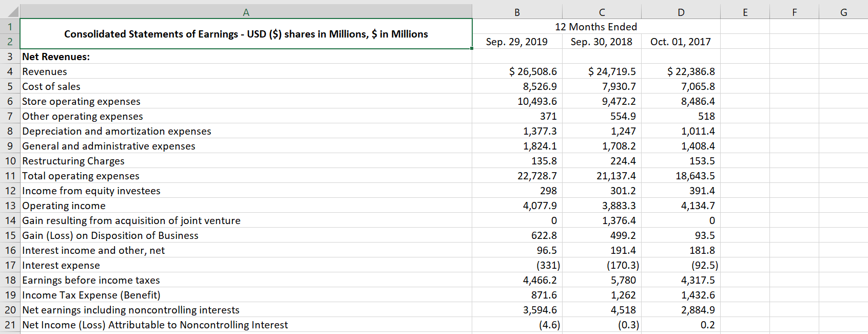Select the 'Cost of sales' label cell
Viewport: 868px width, 334px height.
pyautogui.click(x=246, y=86)
